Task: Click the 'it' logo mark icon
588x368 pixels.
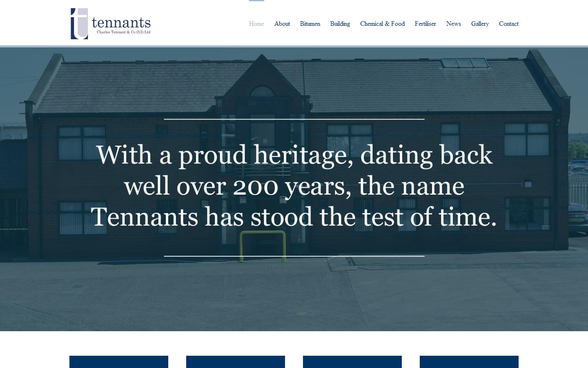Action: point(79,23)
